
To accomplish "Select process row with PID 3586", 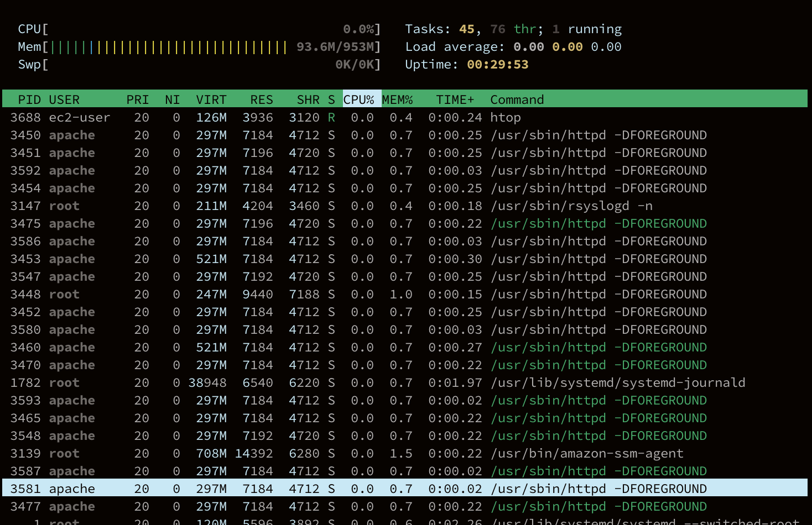I will coord(405,241).
